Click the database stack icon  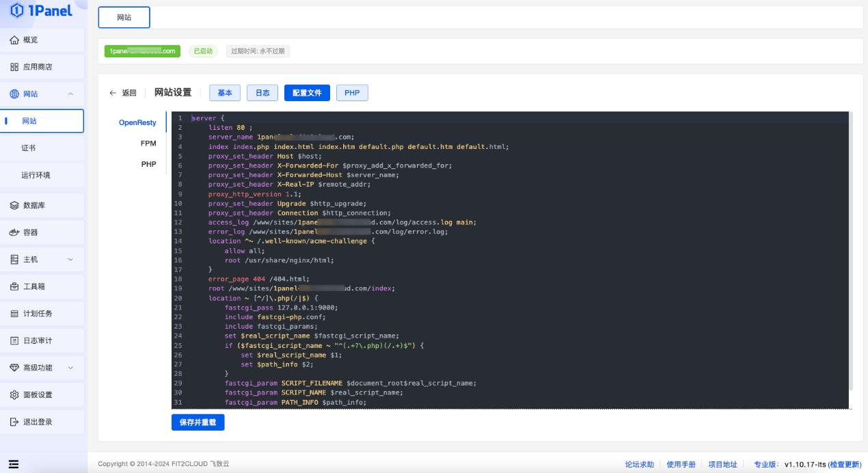click(14, 205)
